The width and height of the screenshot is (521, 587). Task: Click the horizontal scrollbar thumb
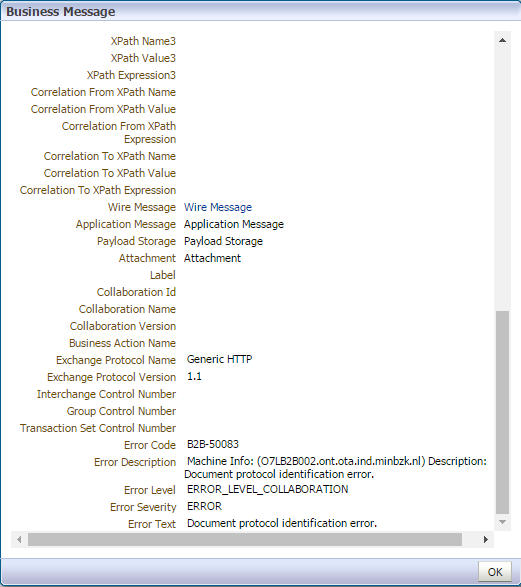point(245,539)
